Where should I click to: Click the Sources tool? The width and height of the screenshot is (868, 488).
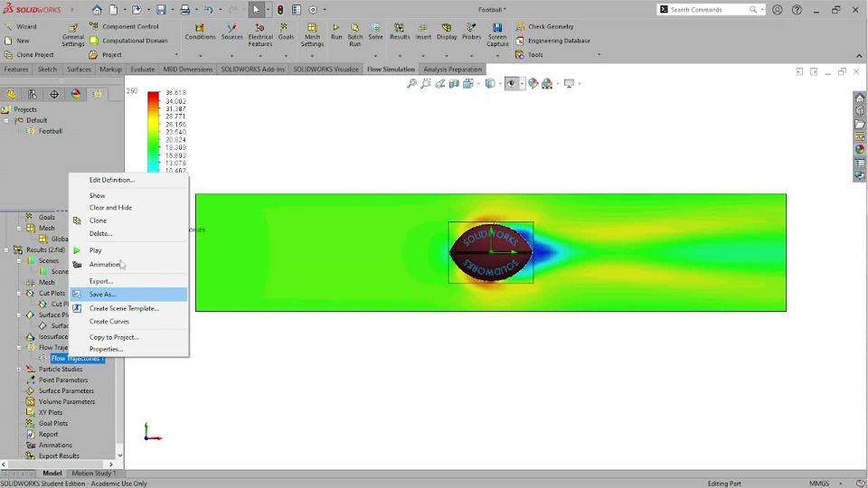pyautogui.click(x=232, y=33)
